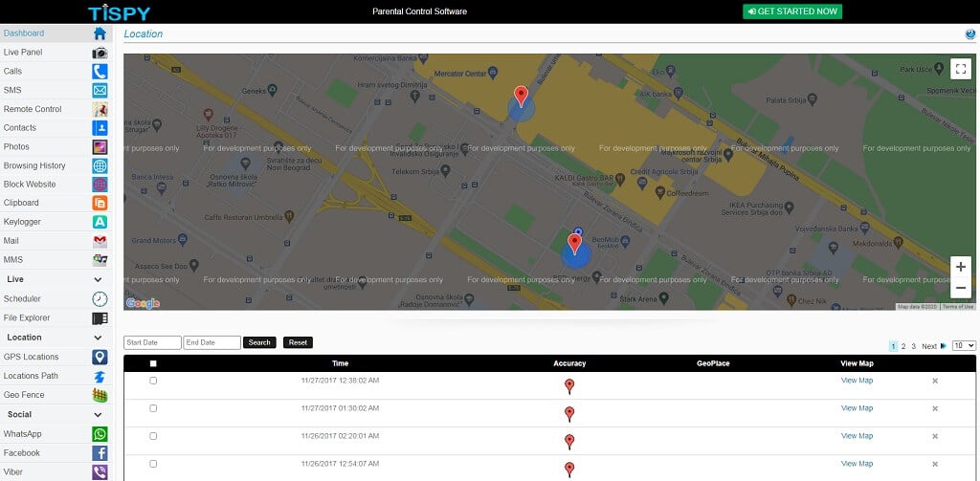Image resolution: width=980 pixels, height=481 pixels.
Task: Click the Scheduler clock icon
Action: pyautogui.click(x=100, y=298)
